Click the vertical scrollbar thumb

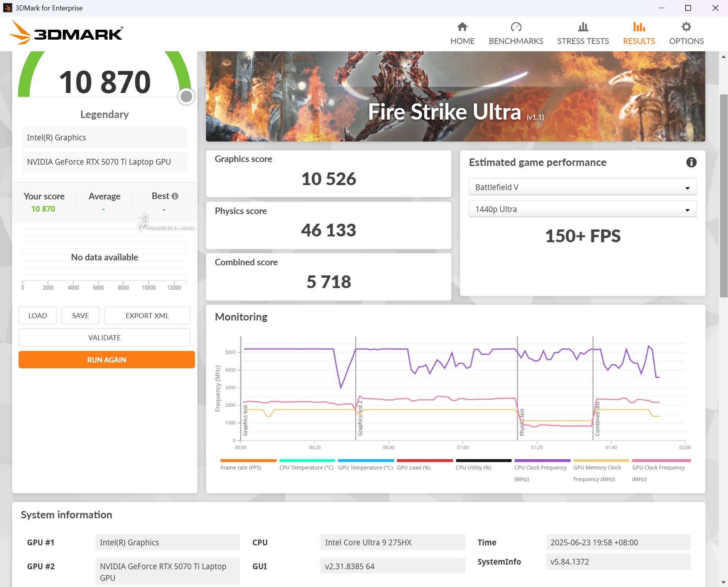(x=723, y=196)
